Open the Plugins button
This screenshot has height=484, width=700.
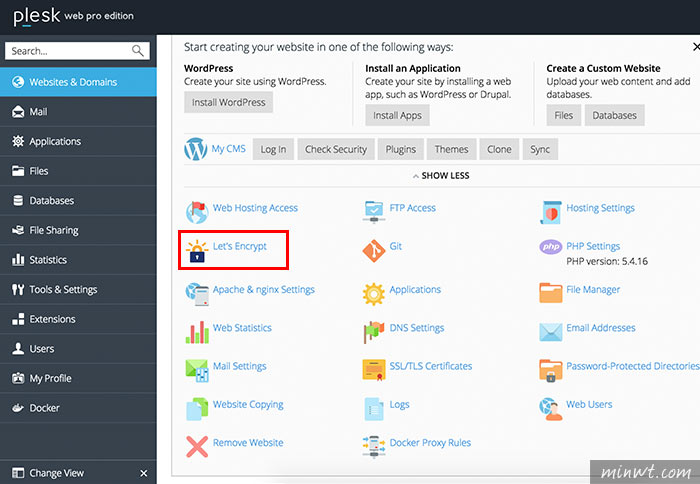[x=400, y=149]
